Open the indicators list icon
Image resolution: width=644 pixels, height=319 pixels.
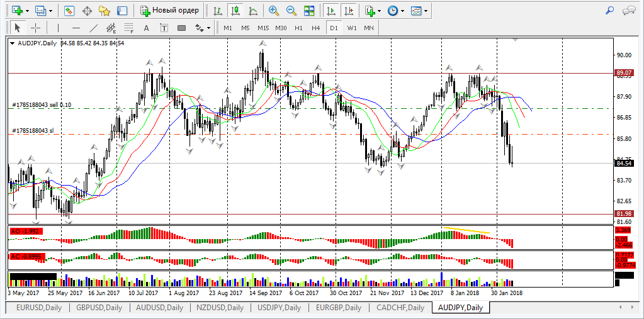pyautogui.click(x=370, y=10)
